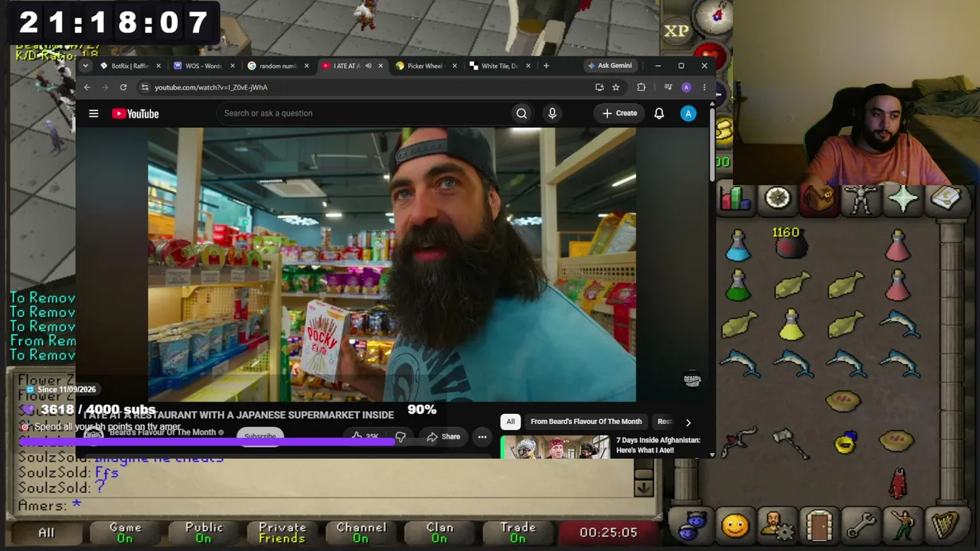
Task: Reload the YouTube page
Action: pyautogui.click(x=123, y=87)
